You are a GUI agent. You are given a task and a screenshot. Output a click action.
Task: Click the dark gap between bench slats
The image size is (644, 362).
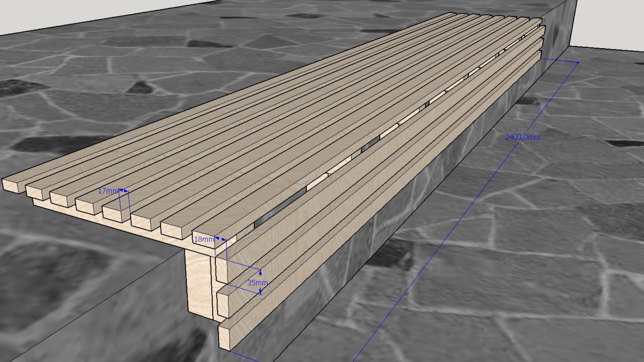280,207
